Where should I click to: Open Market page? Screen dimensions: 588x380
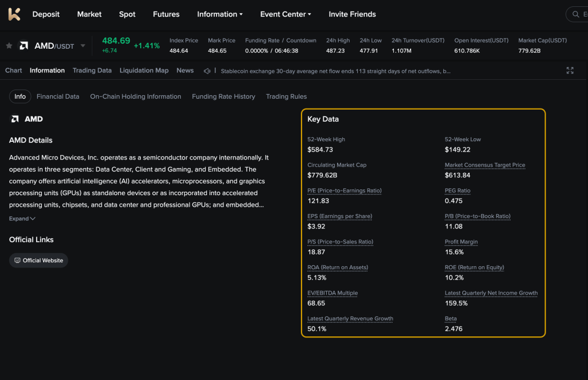pyautogui.click(x=89, y=14)
